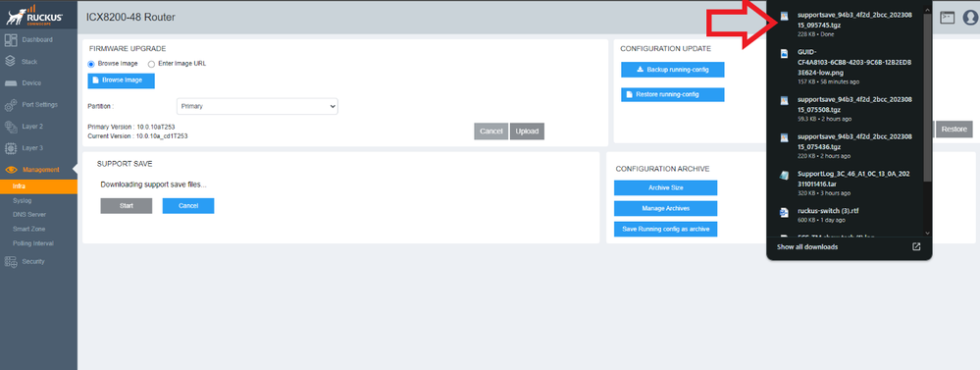Click the SupportLog tar file icon
The height and width of the screenshot is (370, 980).
tap(784, 176)
